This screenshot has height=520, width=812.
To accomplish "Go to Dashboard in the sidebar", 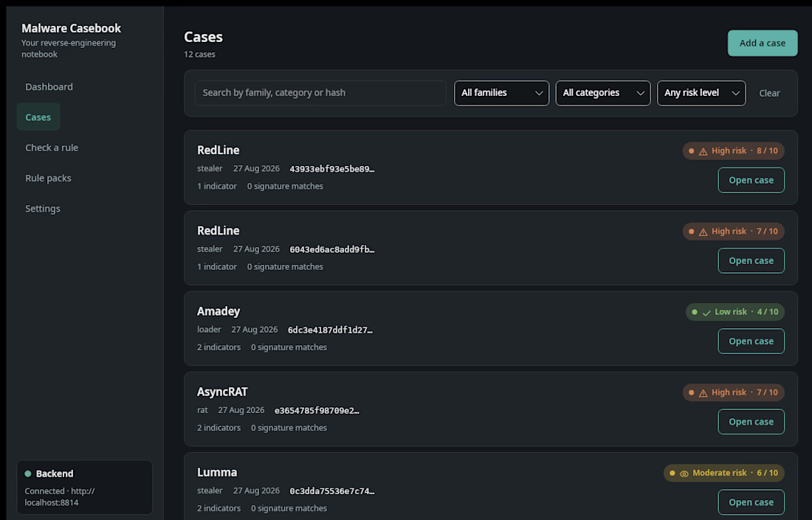I will click(x=49, y=87).
